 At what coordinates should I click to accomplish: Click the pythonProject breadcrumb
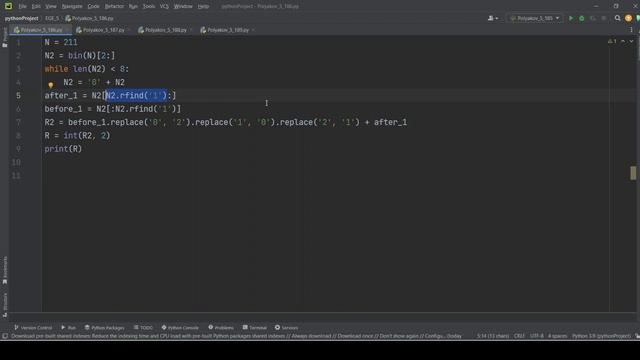click(21, 18)
